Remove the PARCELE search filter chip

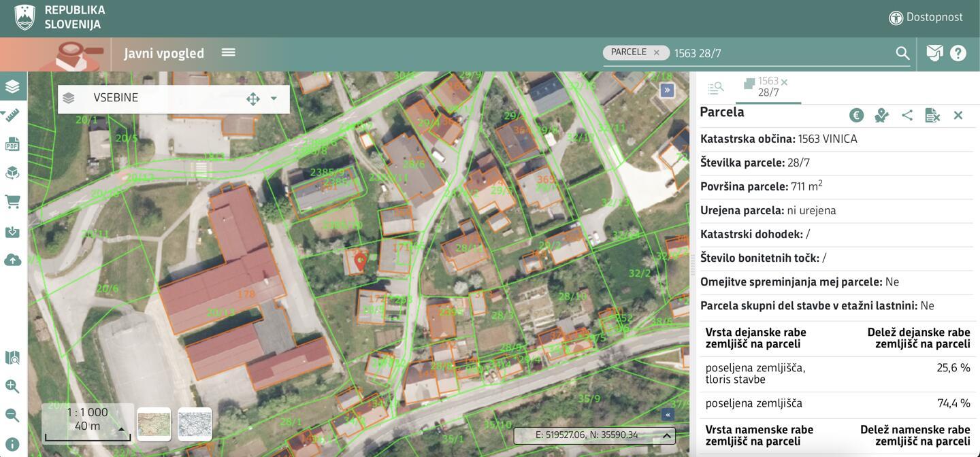656,52
